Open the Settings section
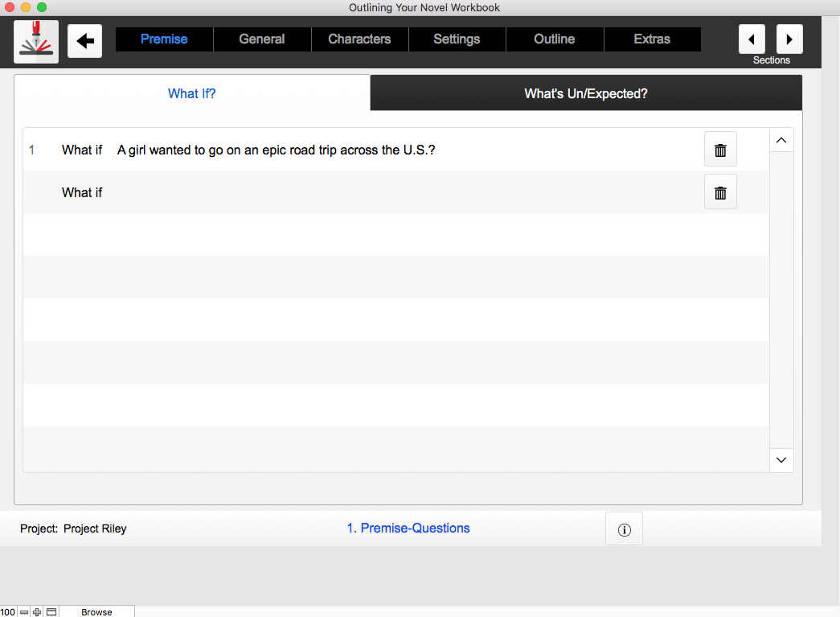Screen dimensions: 840x617 click(x=457, y=39)
